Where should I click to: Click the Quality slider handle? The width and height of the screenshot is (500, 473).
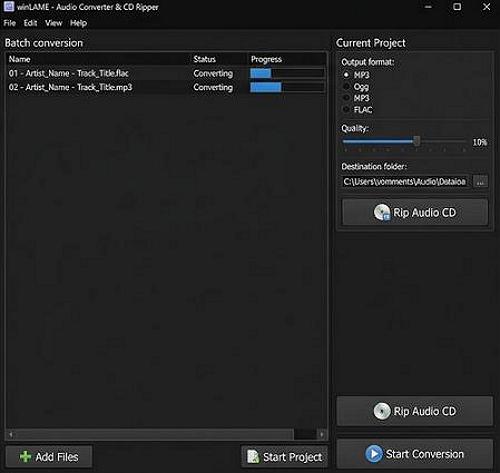417,141
